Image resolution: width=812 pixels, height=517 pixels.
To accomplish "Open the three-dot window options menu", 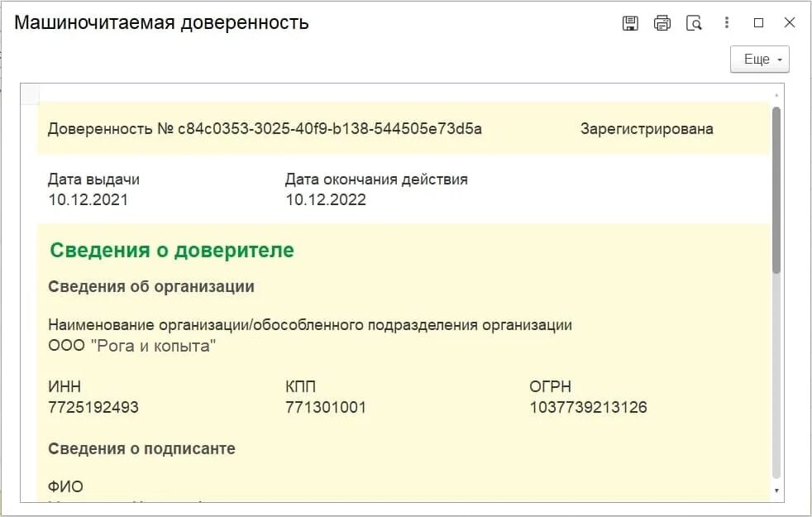I will pyautogui.click(x=727, y=23).
